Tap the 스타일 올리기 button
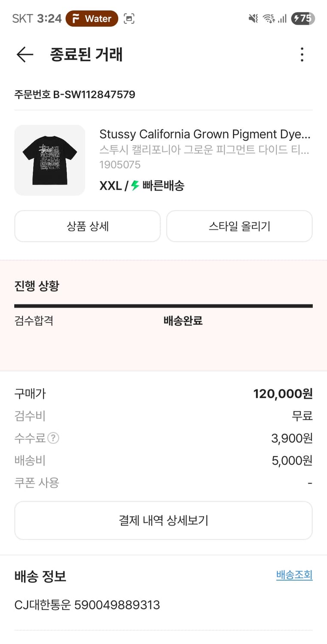Image resolution: width=327 pixels, height=644 pixels. coord(239,226)
